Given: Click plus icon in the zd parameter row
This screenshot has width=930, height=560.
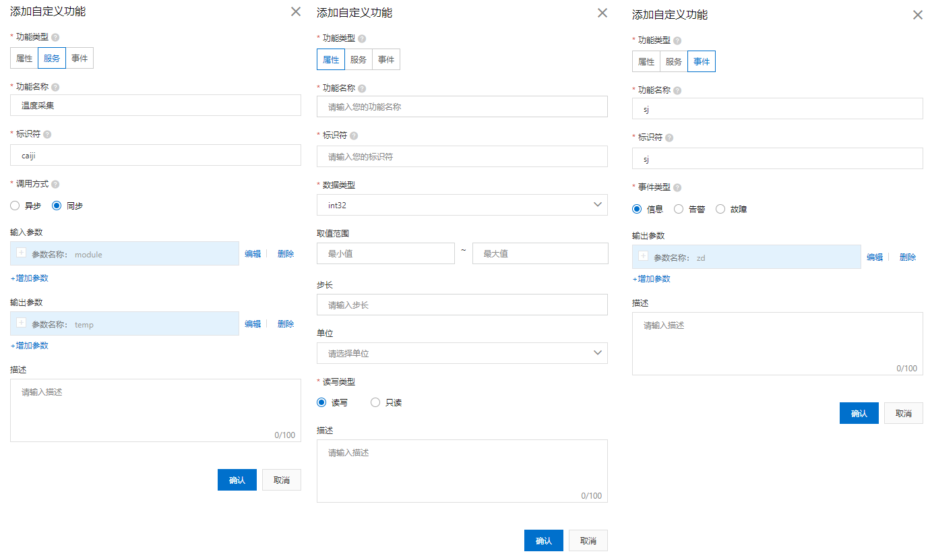Looking at the screenshot, I should [643, 257].
